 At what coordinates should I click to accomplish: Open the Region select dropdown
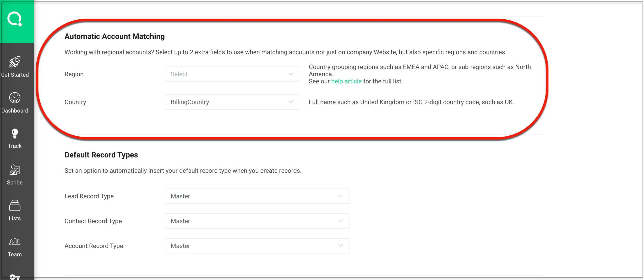pos(232,74)
